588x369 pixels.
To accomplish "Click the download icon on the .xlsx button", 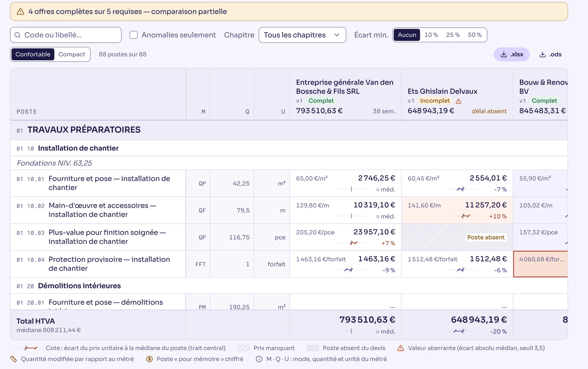I will pyautogui.click(x=504, y=54).
